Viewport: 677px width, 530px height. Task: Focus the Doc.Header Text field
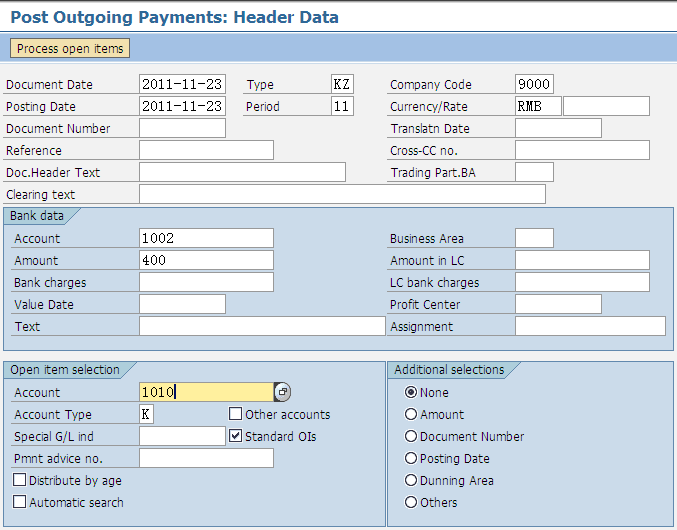(x=242, y=172)
